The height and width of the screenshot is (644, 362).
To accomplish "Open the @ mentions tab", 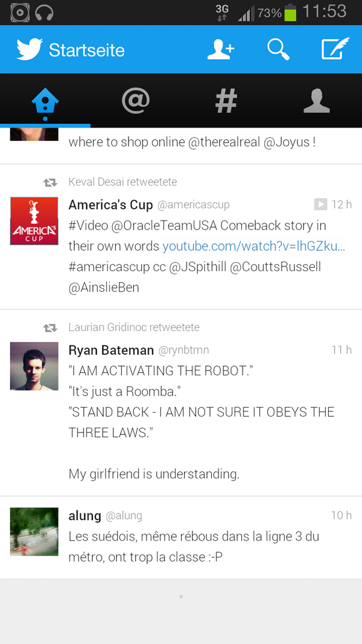I will pyautogui.click(x=136, y=101).
